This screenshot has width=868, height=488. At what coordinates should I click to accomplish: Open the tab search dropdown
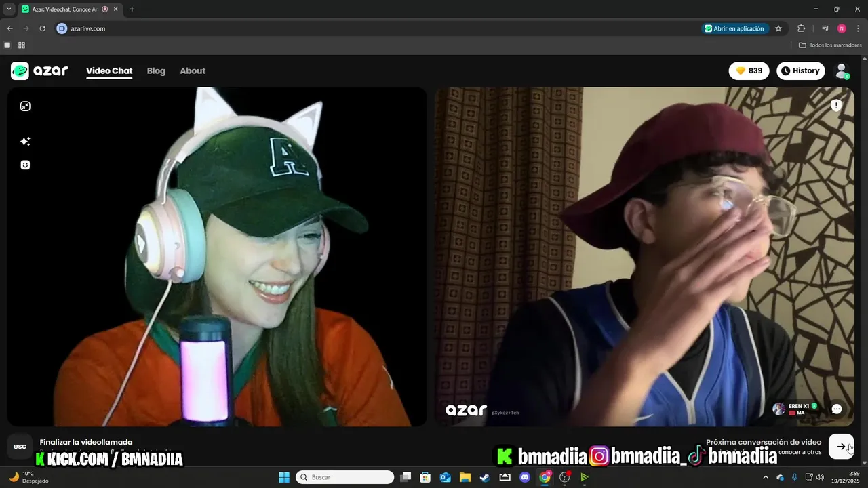click(x=9, y=9)
